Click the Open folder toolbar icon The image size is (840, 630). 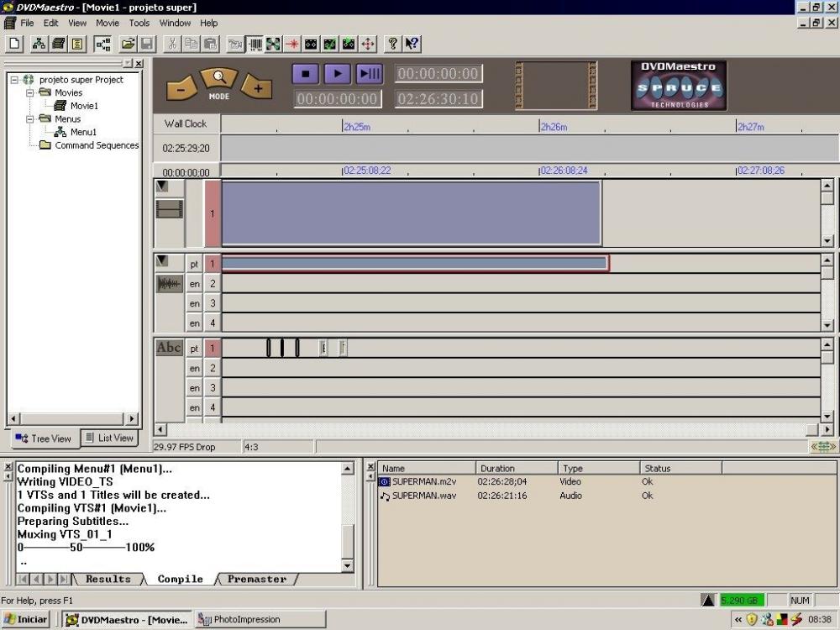pos(128,44)
